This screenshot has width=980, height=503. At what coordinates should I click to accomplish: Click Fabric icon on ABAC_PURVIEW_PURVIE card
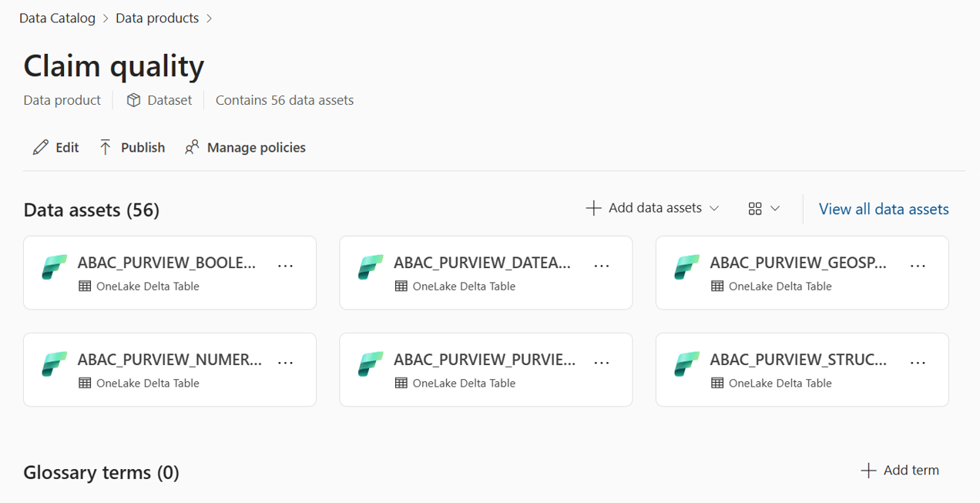(x=371, y=364)
